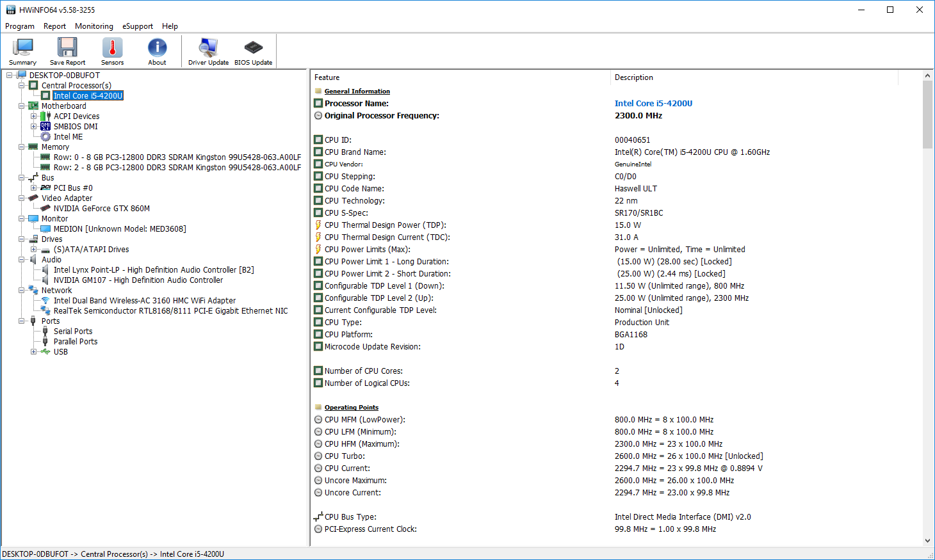Select the MEDION monitor entry

coord(120,229)
